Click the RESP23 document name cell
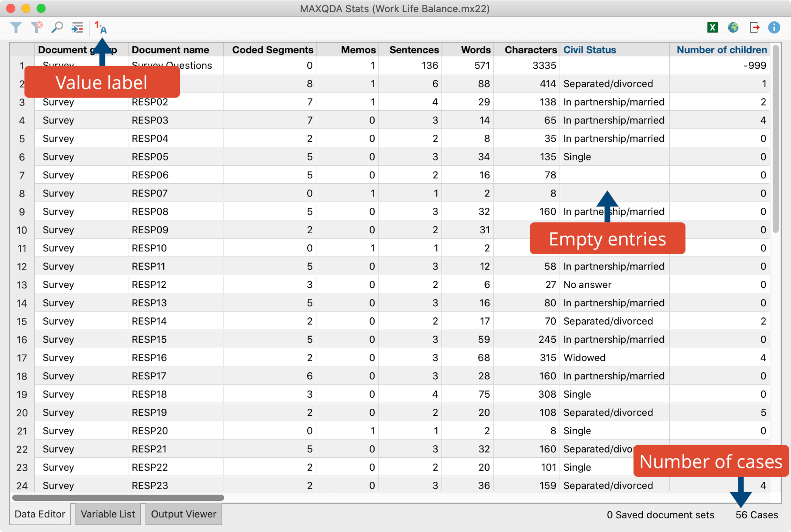Image resolution: width=791 pixels, height=532 pixels. pyautogui.click(x=176, y=485)
